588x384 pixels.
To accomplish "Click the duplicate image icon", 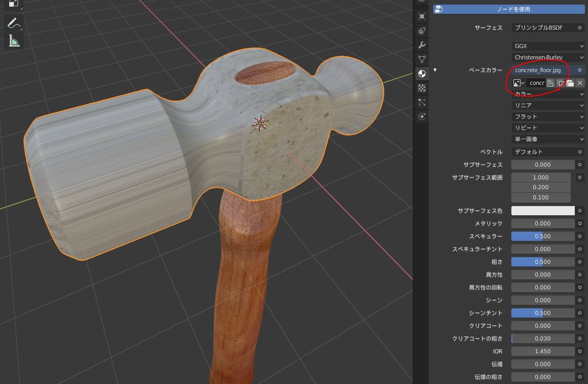I will pos(560,83).
